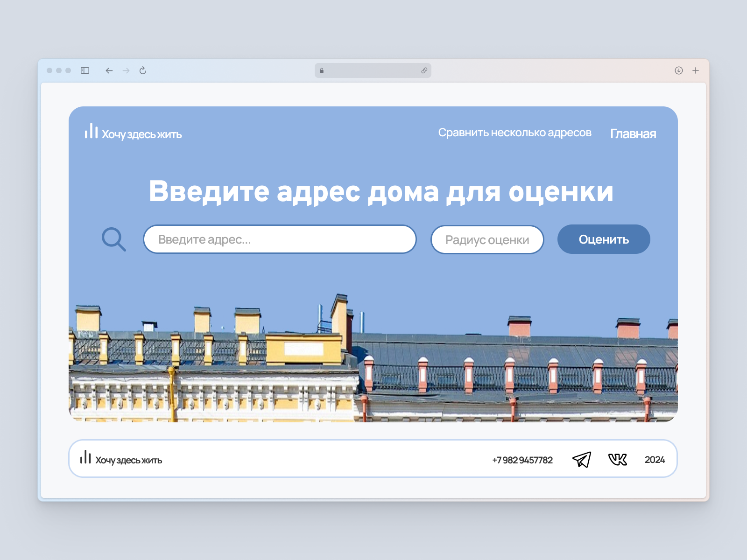Screen dimensions: 747x560
Task: Click the browser back arrow icon
Action: pos(108,70)
